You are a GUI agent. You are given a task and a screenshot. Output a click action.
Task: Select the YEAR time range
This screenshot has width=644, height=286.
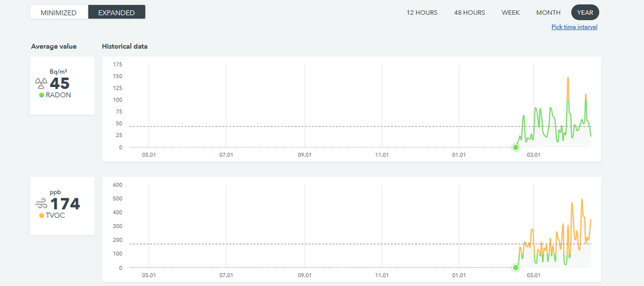(585, 12)
